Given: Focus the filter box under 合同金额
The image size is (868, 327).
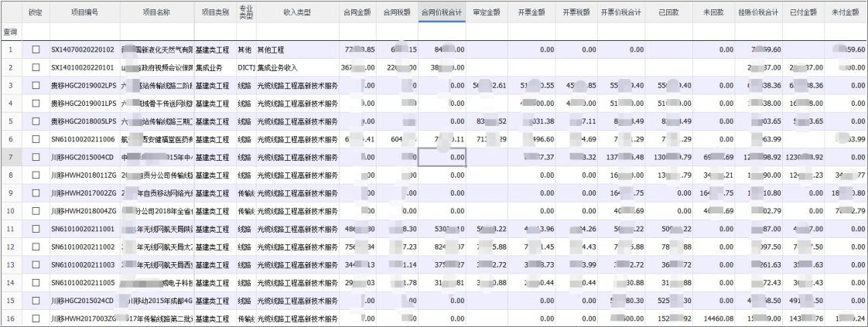Looking at the screenshot, I should (357, 32).
